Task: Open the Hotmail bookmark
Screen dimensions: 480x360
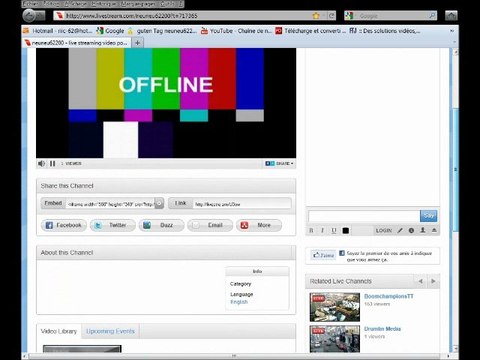Action: coord(58,31)
